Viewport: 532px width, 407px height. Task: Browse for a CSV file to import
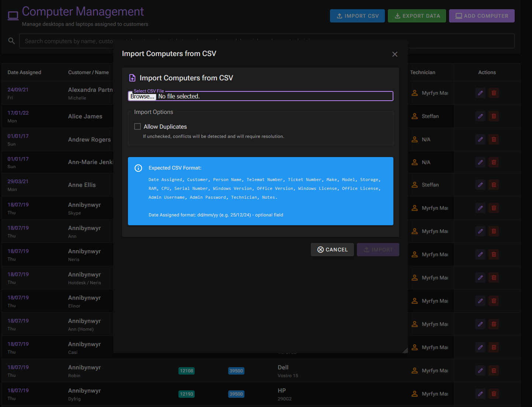click(142, 96)
